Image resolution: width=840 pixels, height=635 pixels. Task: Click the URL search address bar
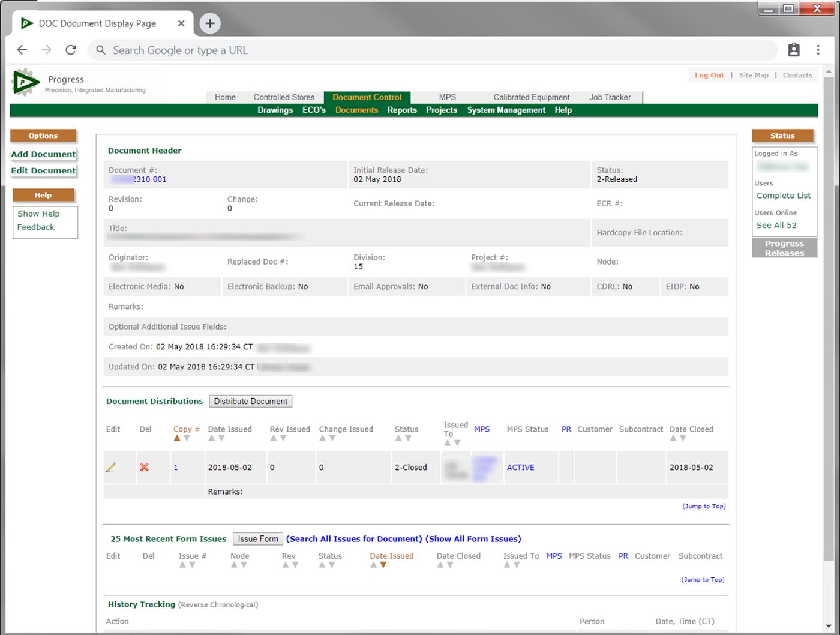tap(432, 50)
